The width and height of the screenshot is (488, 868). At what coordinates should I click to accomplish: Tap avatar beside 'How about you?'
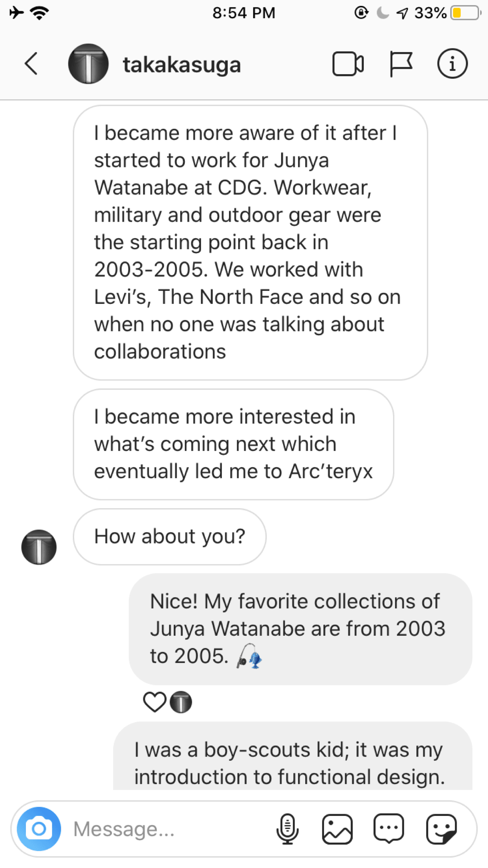point(39,547)
